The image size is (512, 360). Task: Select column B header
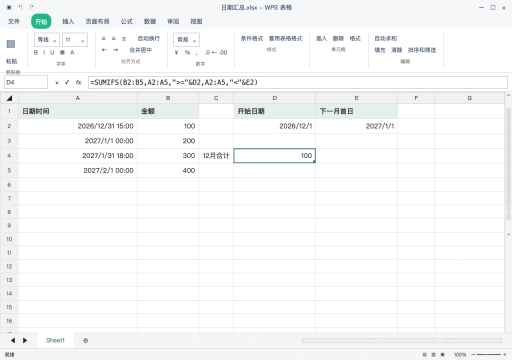point(168,98)
